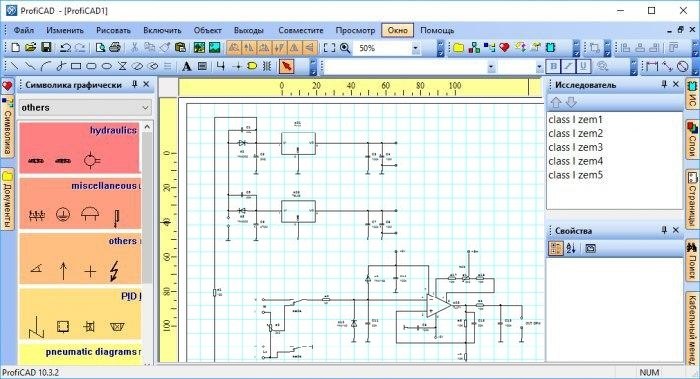
Task: Save the drawing with the floppy disk icon
Action: 46,47
